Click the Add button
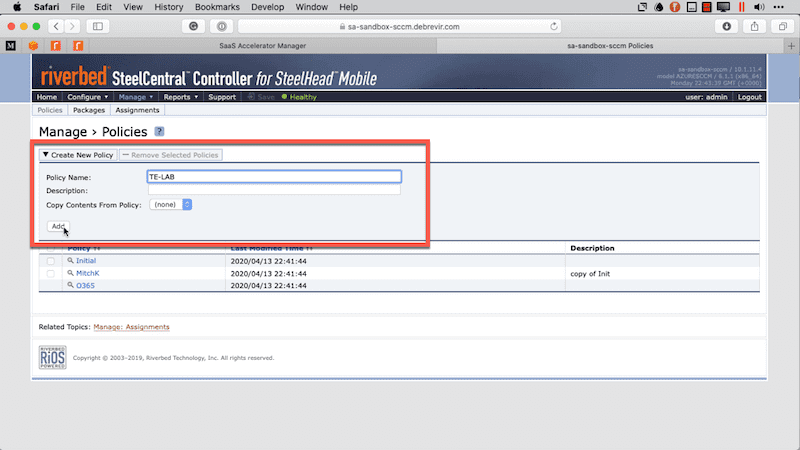Image resolution: width=800 pixels, height=450 pixels. (x=58, y=226)
